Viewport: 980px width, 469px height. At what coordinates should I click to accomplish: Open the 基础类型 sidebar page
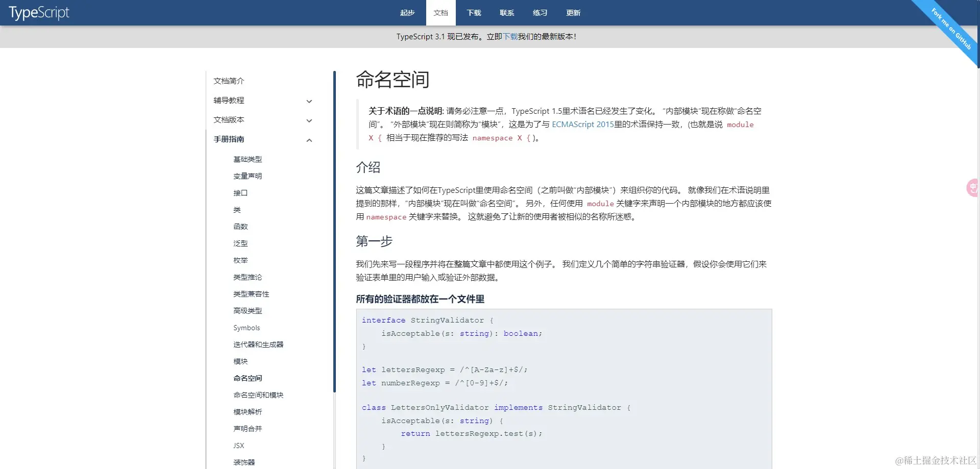[248, 159]
